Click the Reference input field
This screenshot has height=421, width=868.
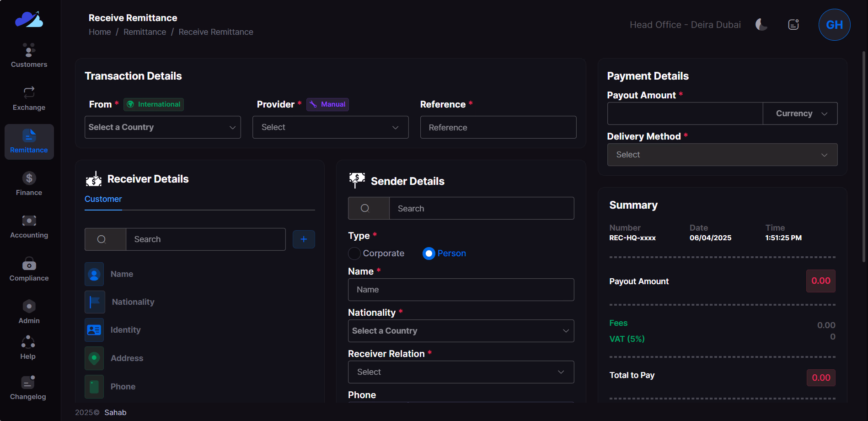tap(498, 127)
